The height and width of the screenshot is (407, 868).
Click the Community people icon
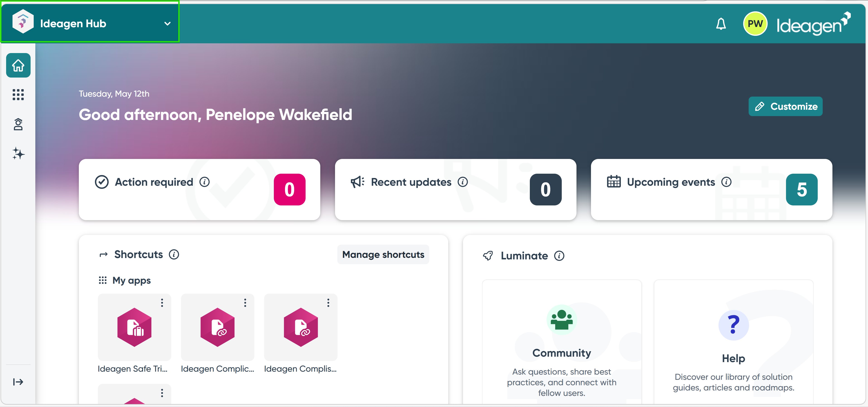[562, 320]
